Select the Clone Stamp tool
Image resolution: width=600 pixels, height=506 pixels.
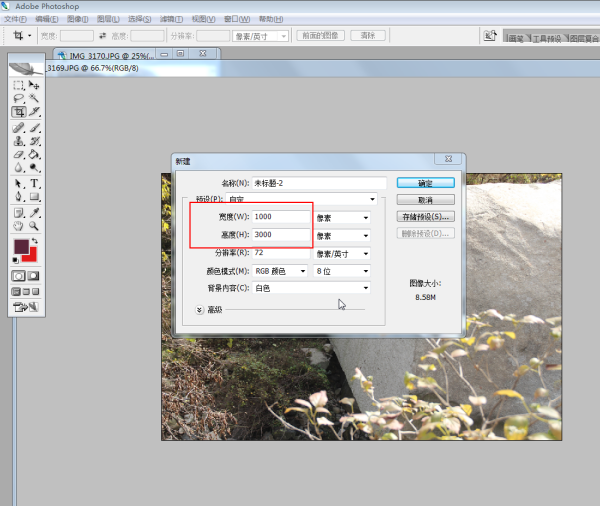(19, 141)
